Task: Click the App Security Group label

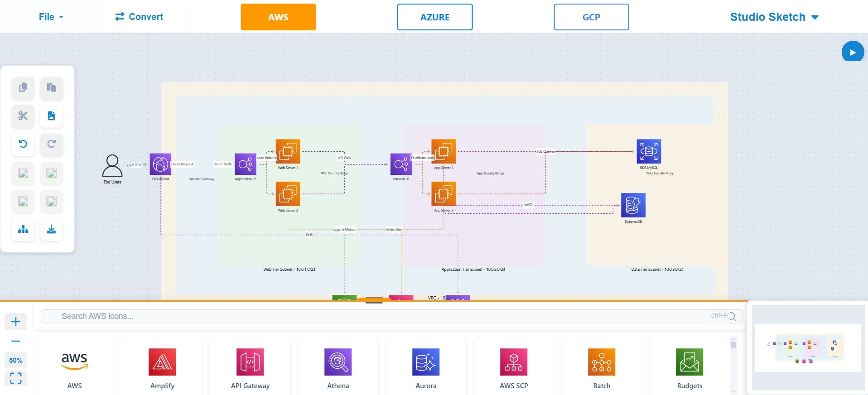Action: pos(490,173)
